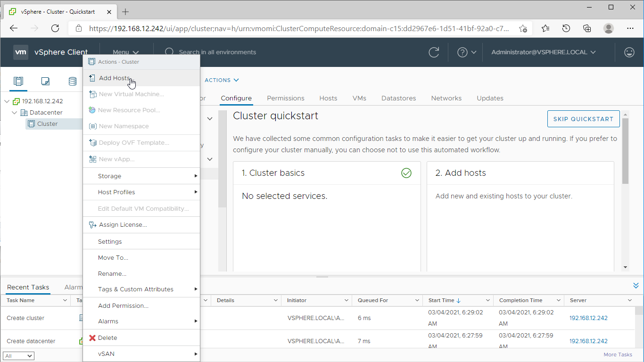Screen dimensions: 644x362
Task: Click the vm logo in header
Action: coord(21,52)
